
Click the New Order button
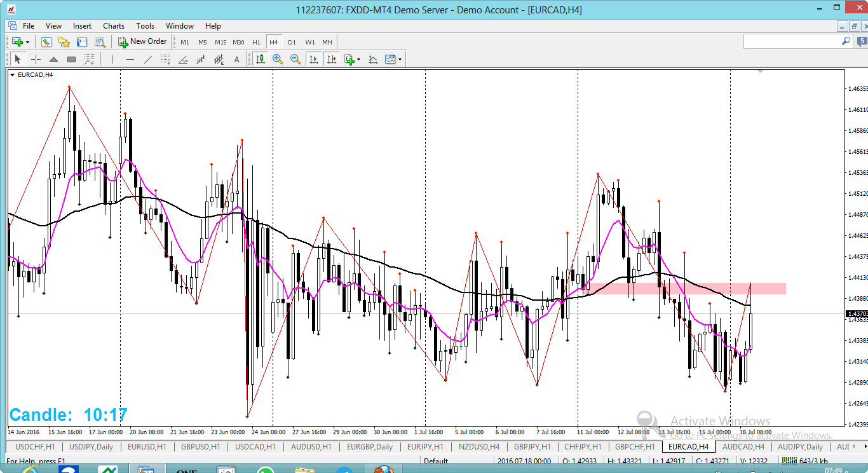coord(142,42)
